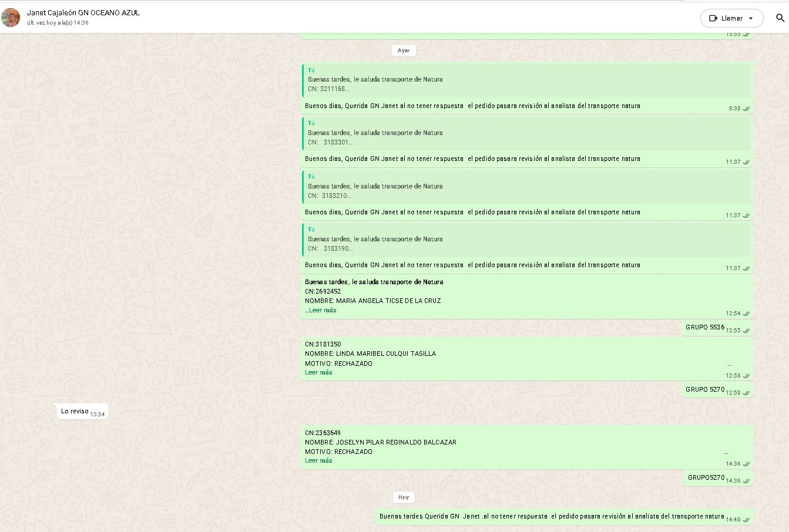
Task: Click check marks beside GRUPO 5536 message
Action: coord(746,331)
